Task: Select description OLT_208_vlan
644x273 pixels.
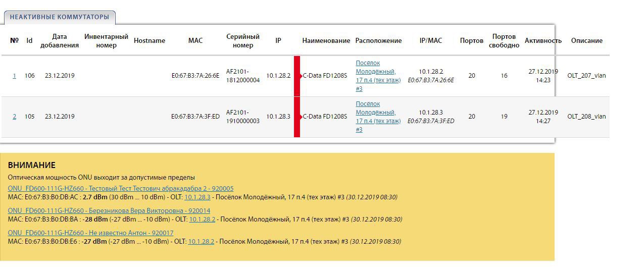Action: coord(587,117)
